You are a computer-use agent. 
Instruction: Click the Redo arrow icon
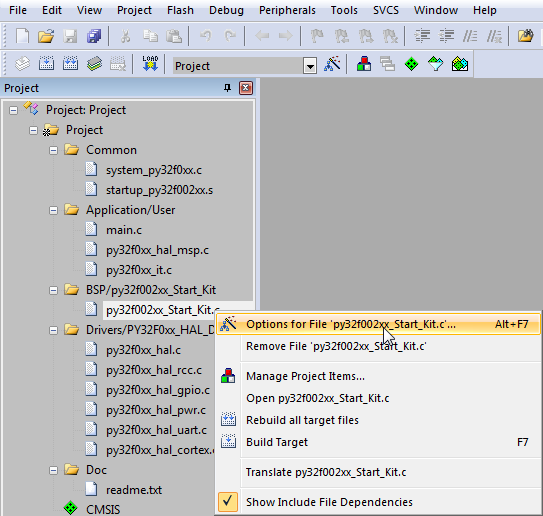tap(230, 36)
